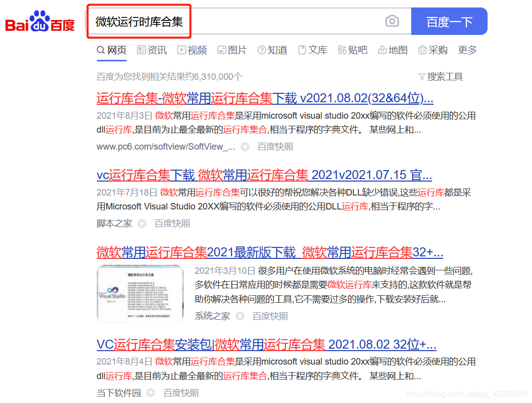This screenshot has width=532, height=403.
Task: Switch to the 资讯 tab
Action: [152, 50]
